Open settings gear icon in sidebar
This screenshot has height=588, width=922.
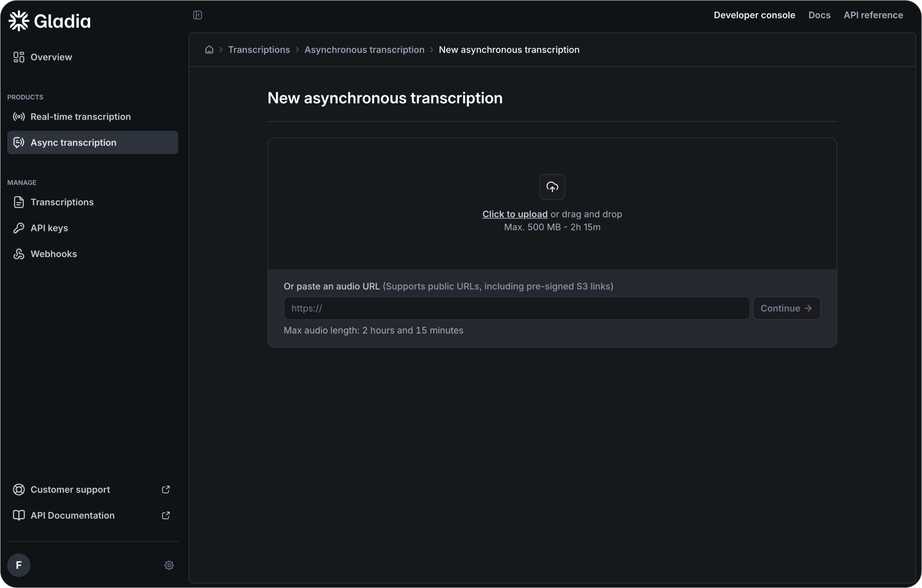click(169, 565)
